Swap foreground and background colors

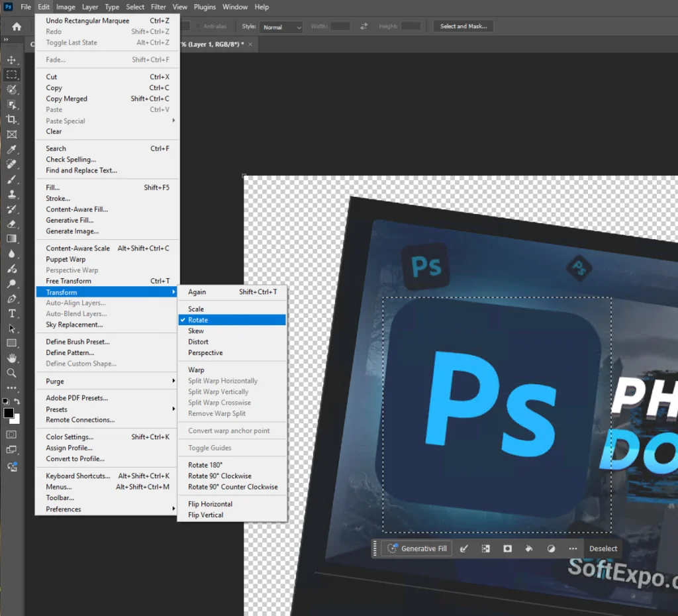click(18, 402)
